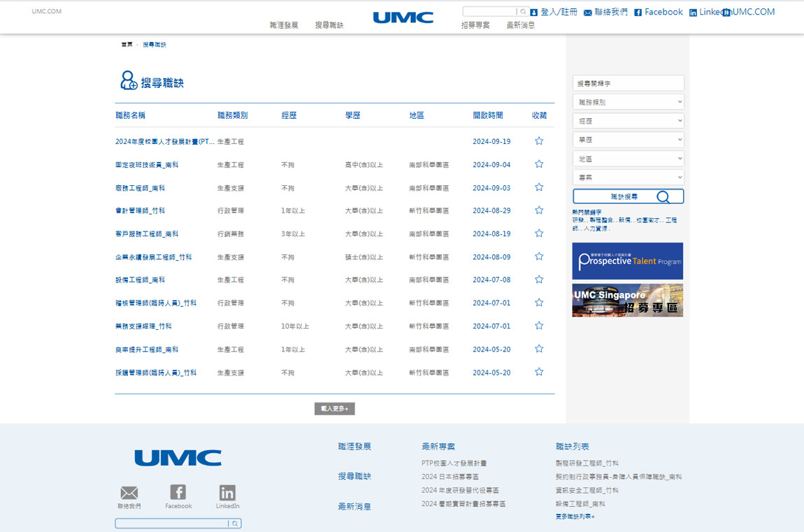Toggle favorite star for 業務支援經理_竹科
Image resolution: width=804 pixels, height=532 pixels.
(x=539, y=326)
